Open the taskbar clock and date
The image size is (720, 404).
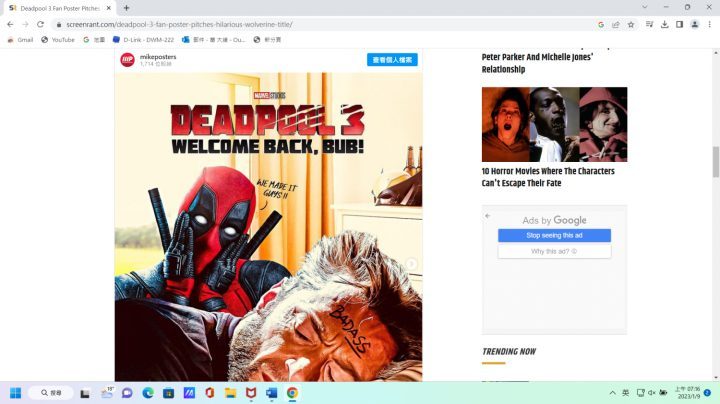(687, 393)
